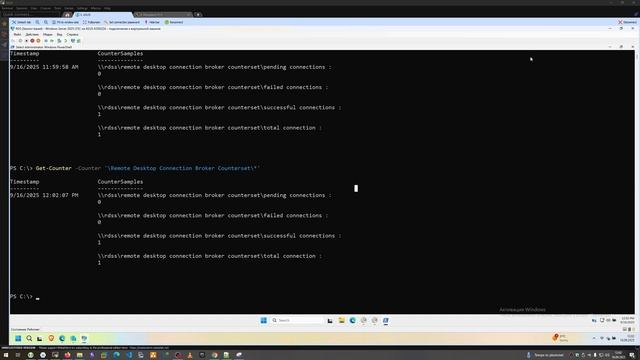Select the second inactive session tab

(163, 15)
